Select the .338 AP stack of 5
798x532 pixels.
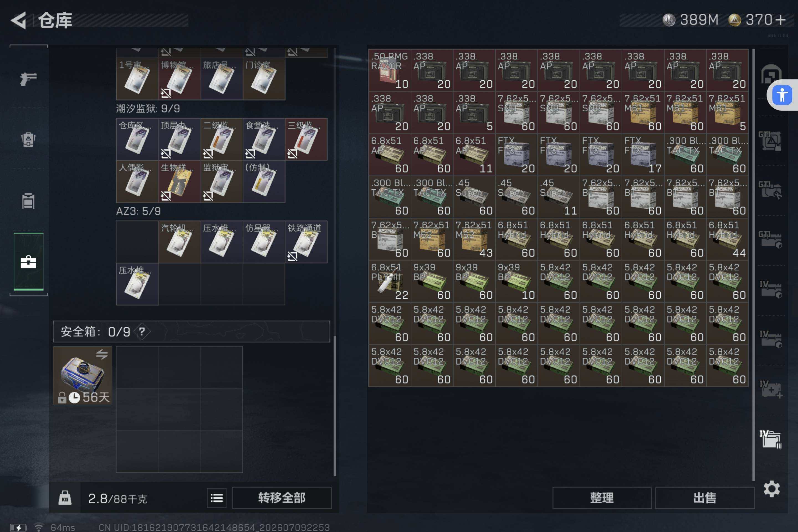[474, 112]
